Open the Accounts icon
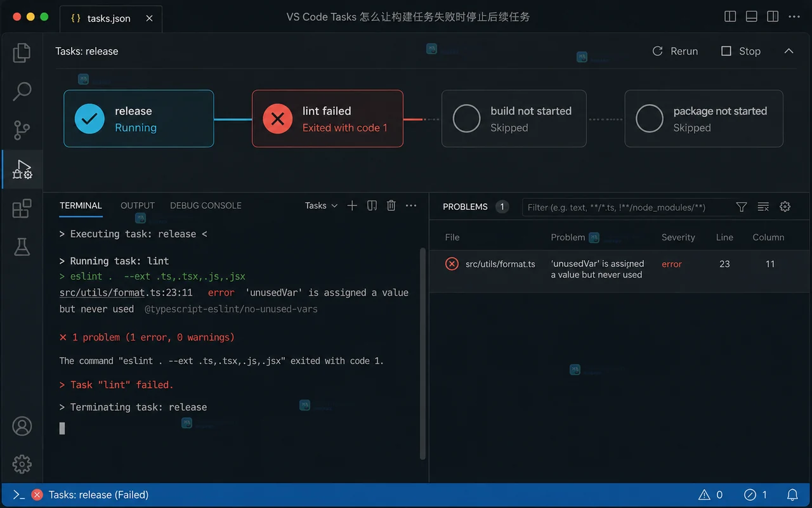Screen dimensions: 812x508 point(22,426)
